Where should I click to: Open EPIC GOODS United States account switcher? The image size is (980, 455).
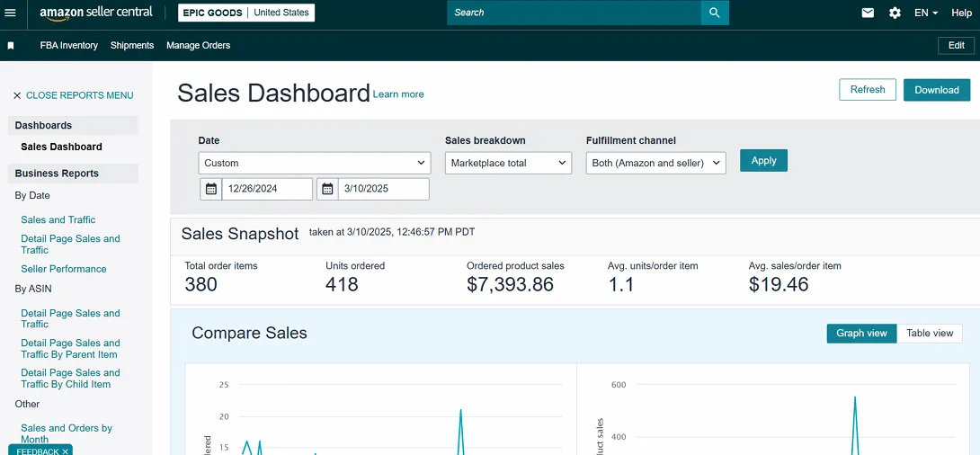point(246,13)
